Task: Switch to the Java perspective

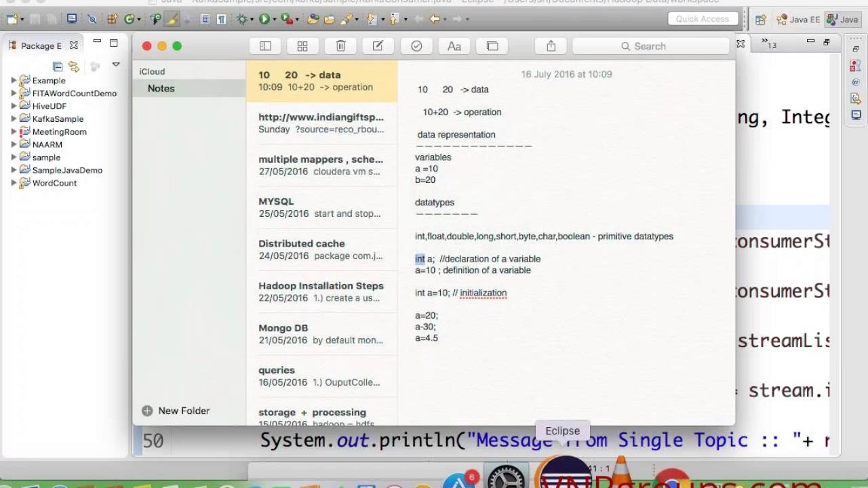Action: tap(842, 20)
